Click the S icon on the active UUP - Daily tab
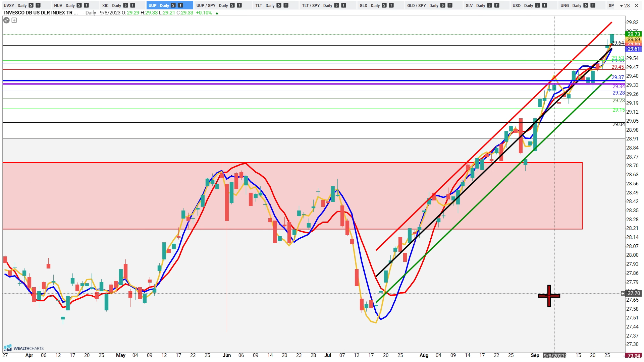 [173, 5]
